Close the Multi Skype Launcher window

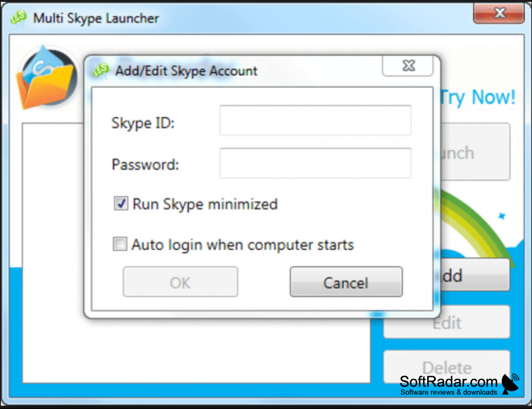point(499,13)
